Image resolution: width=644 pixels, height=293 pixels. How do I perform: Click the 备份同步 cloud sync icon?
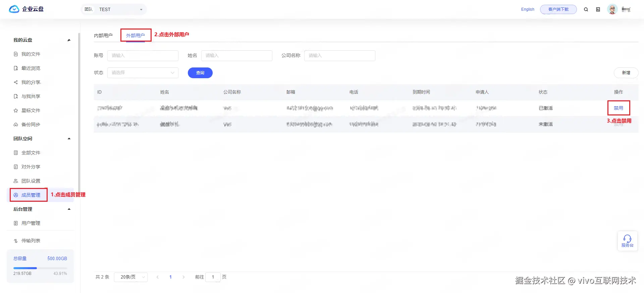click(16, 125)
